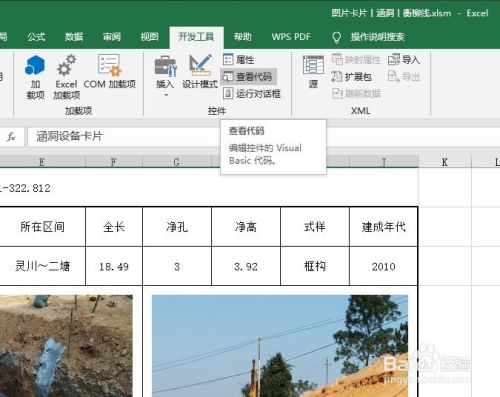Switch to the 审阅 tab
The image size is (500, 397).
[x=112, y=37]
